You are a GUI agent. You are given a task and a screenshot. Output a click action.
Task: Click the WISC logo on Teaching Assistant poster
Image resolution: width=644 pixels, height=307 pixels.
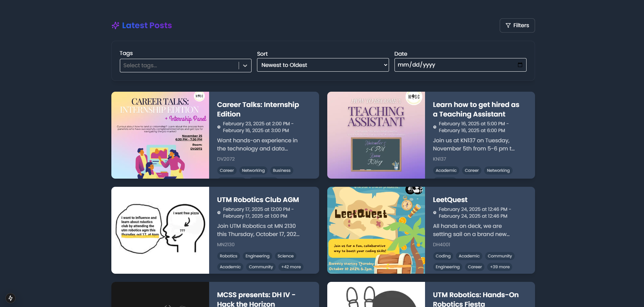tap(414, 97)
